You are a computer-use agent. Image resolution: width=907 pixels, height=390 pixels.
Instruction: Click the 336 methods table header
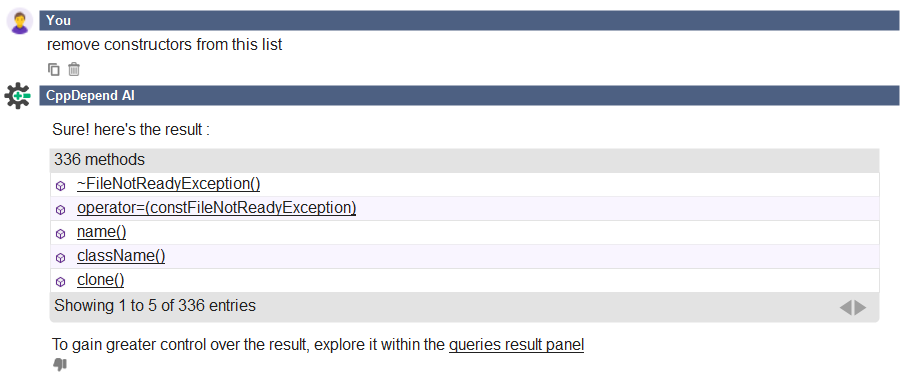(x=464, y=160)
